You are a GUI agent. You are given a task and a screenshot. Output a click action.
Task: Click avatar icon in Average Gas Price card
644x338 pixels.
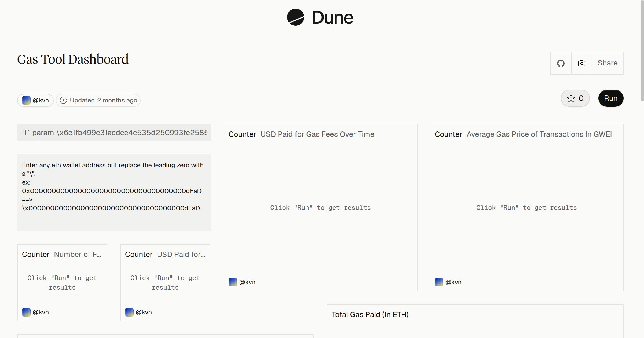(x=439, y=282)
